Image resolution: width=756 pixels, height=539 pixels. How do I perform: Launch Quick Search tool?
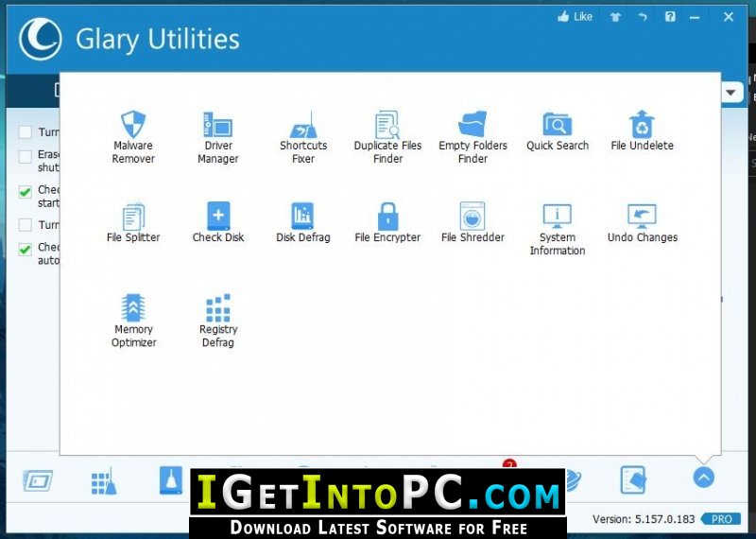pyautogui.click(x=558, y=131)
